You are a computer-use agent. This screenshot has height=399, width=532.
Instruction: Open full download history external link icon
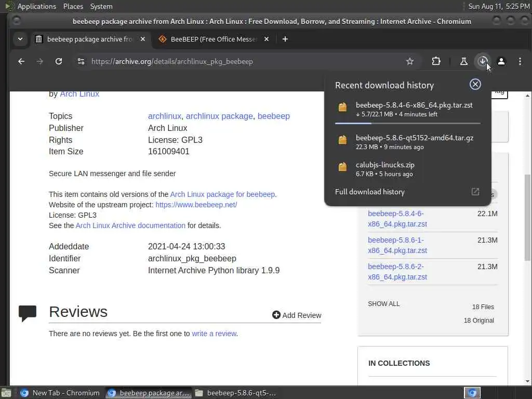tap(475, 192)
